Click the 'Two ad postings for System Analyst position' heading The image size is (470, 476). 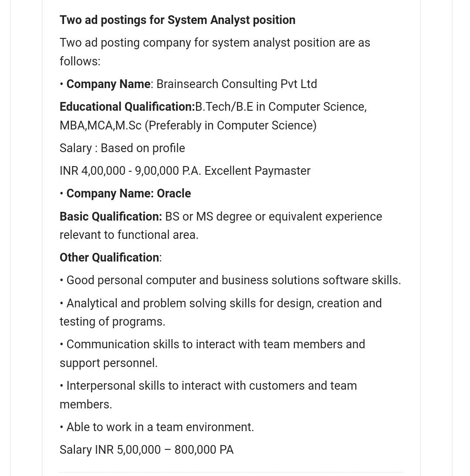pyautogui.click(x=177, y=20)
